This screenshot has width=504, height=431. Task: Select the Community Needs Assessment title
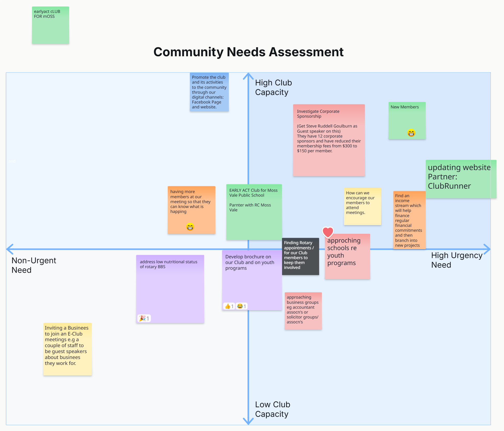point(248,52)
